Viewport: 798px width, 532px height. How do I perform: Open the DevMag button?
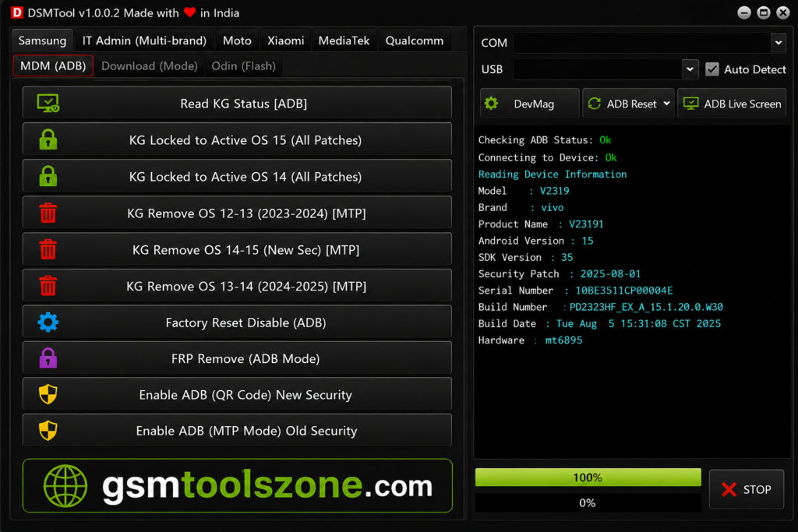pyautogui.click(x=529, y=104)
